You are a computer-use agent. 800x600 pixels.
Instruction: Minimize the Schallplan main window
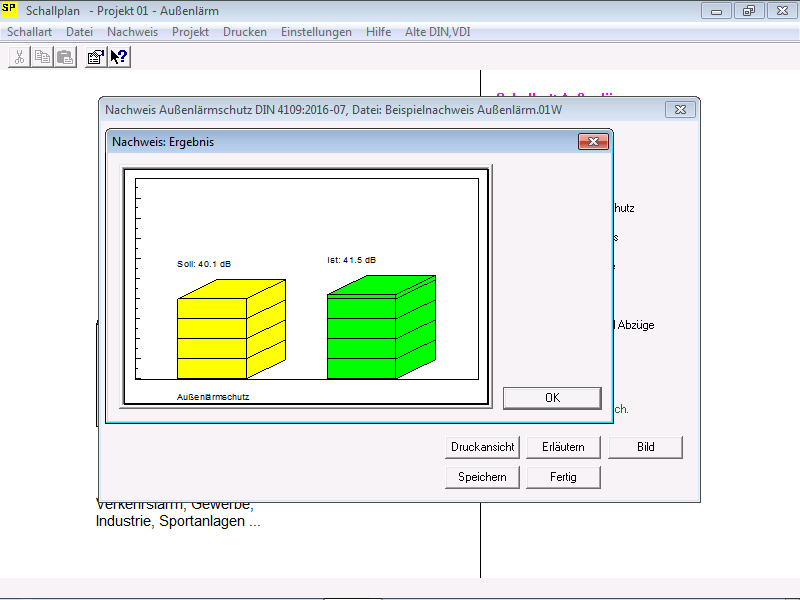point(716,11)
